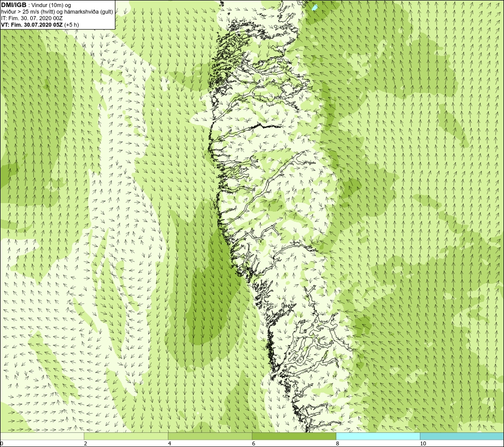Click the "Vindur (10m) og" text
Viewport: 504px width, 447px height.
click(51, 6)
